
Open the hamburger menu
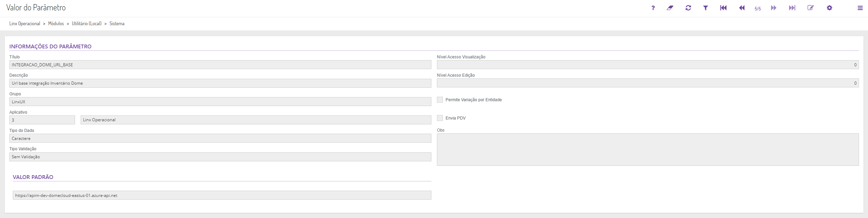coord(860,8)
